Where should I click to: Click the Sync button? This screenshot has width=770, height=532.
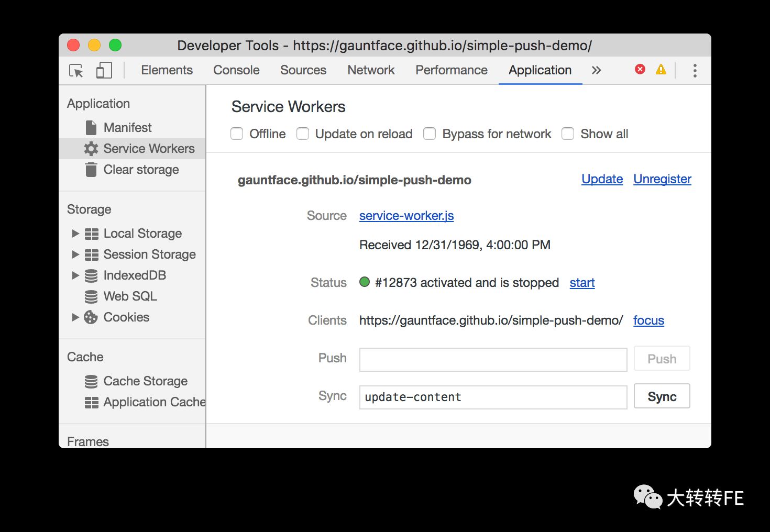coord(662,396)
